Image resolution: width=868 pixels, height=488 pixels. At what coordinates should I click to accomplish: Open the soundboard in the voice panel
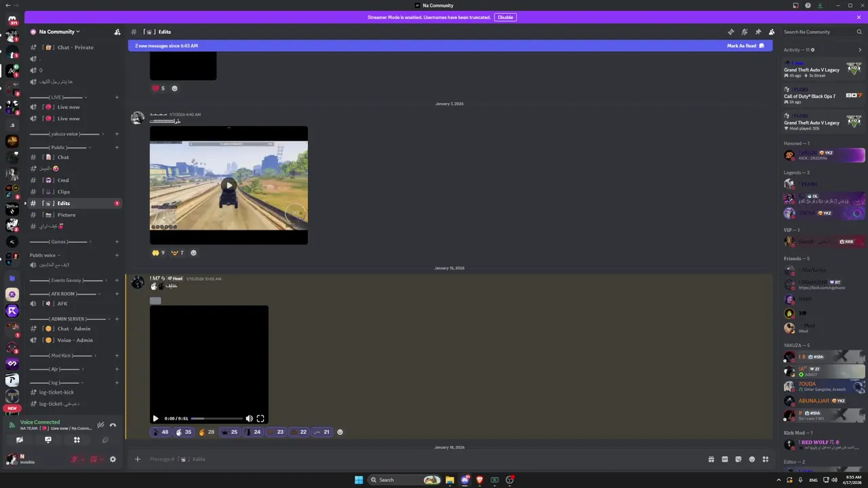105,440
